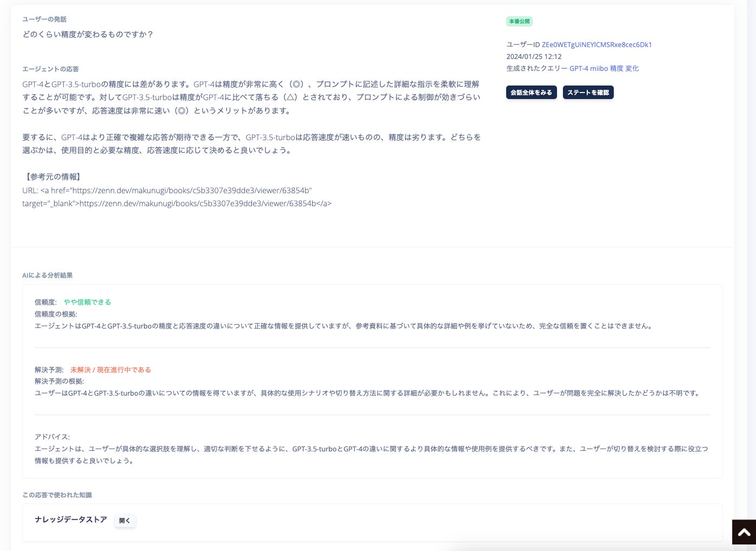This screenshot has height=551, width=756.
Task: Click the アドバイス: label
Action: click(x=52, y=437)
